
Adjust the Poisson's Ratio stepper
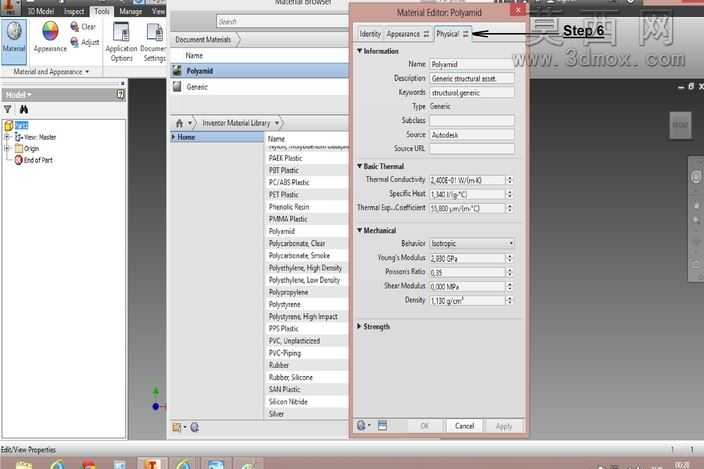pos(509,272)
